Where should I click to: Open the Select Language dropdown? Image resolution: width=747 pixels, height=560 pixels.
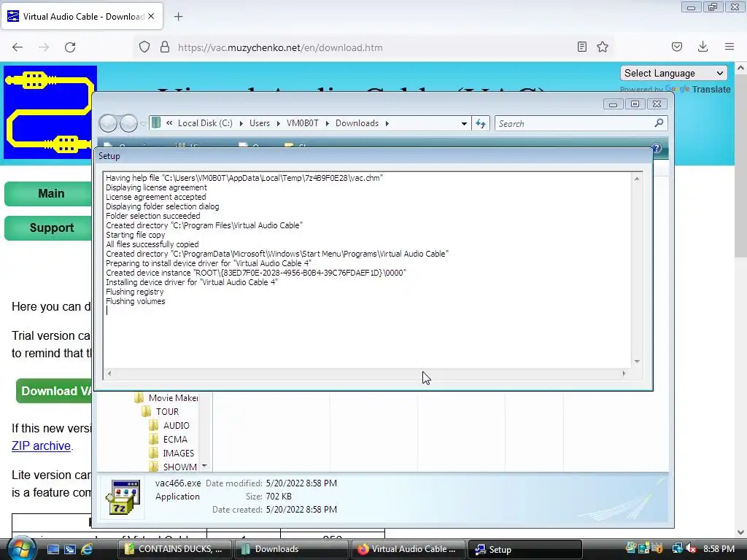click(x=673, y=74)
